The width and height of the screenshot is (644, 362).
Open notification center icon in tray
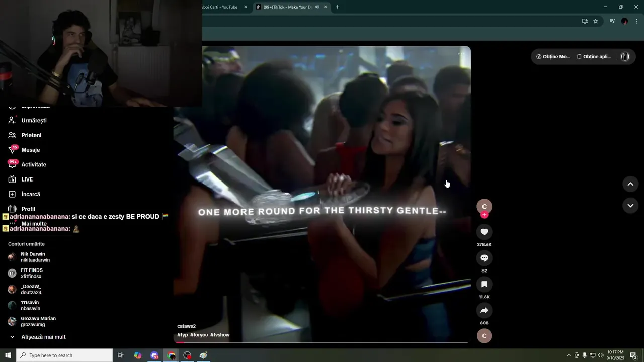(x=633, y=355)
